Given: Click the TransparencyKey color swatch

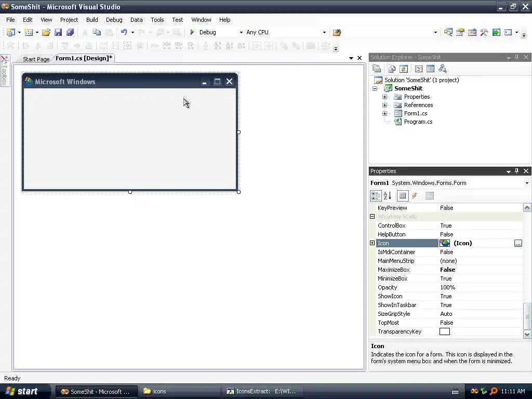Looking at the screenshot, I should click(x=445, y=331).
